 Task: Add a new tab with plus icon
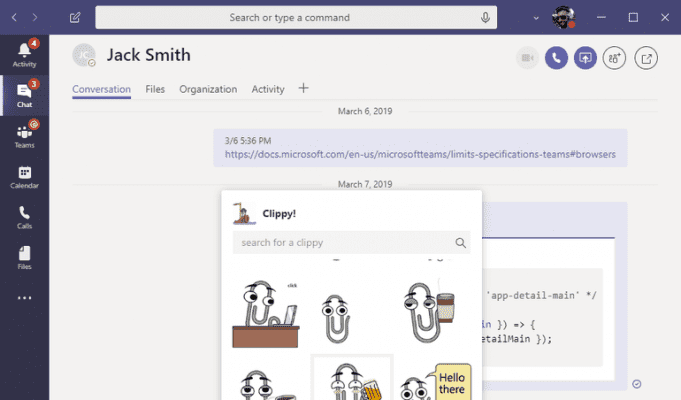304,88
